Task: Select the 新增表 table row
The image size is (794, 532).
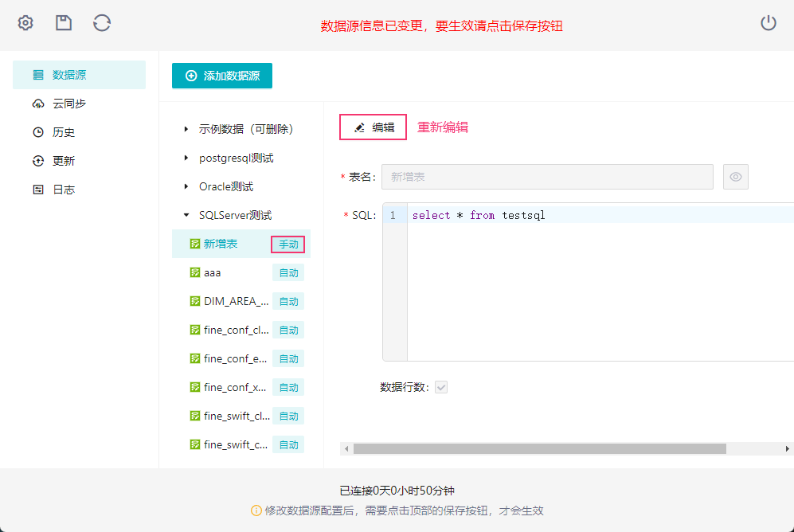Action: coord(241,244)
